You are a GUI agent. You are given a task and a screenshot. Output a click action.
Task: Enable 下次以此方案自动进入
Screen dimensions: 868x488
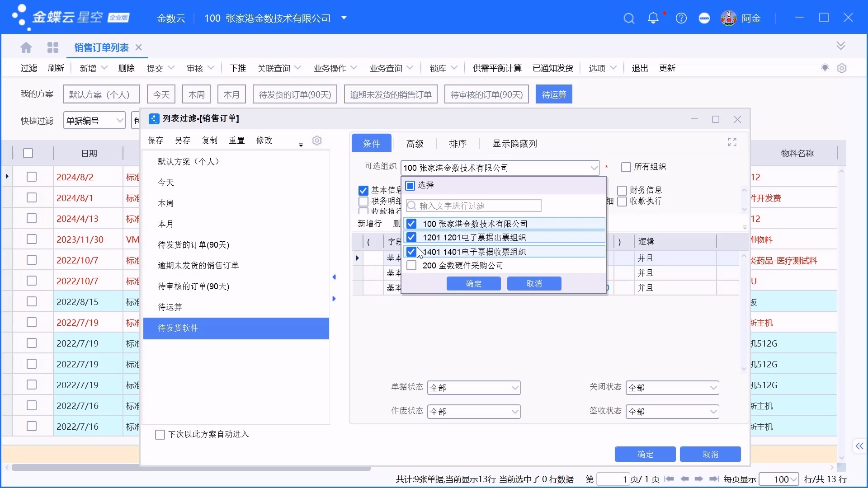(x=160, y=435)
